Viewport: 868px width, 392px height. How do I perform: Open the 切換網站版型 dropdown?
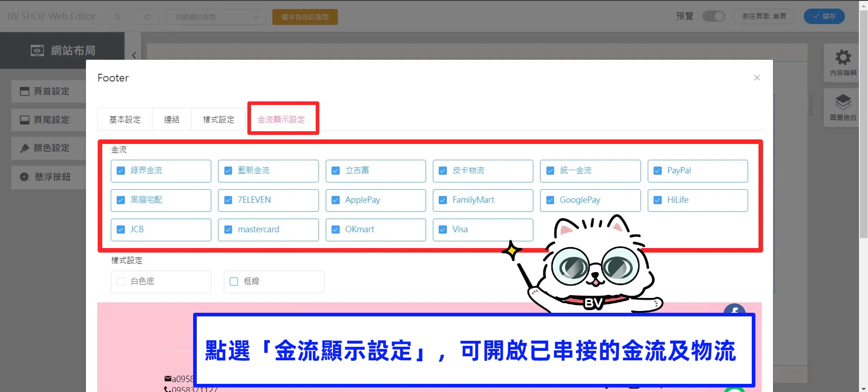(216, 17)
